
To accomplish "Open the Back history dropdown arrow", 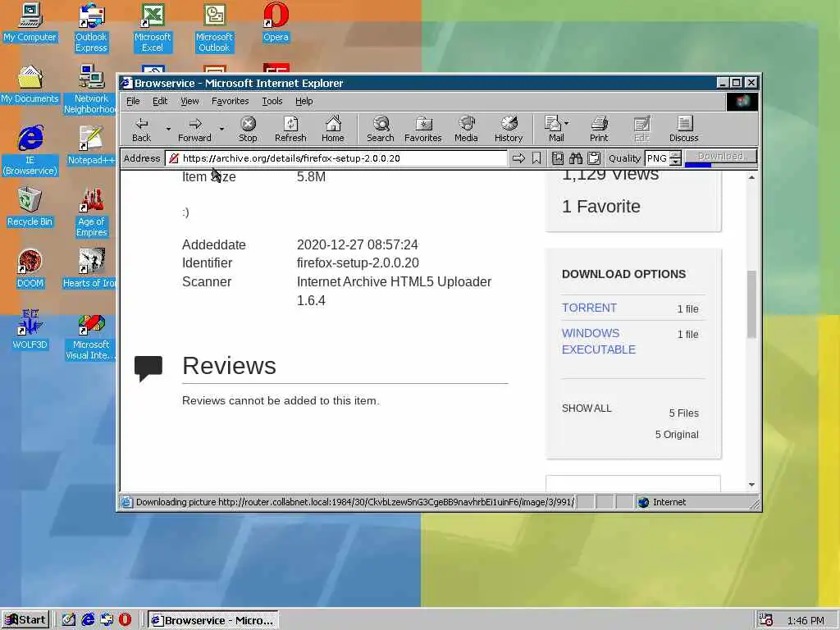I will point(168,129).
